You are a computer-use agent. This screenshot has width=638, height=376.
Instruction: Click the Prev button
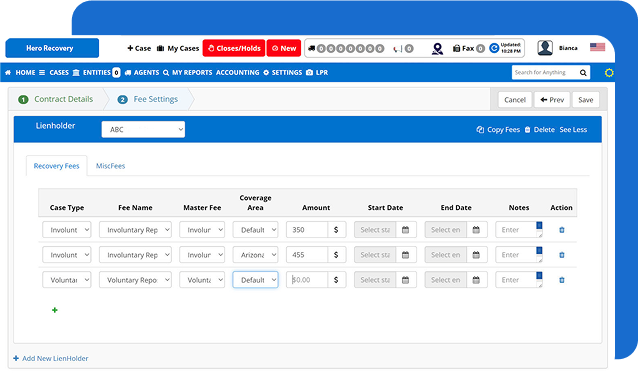pos(552,100)
